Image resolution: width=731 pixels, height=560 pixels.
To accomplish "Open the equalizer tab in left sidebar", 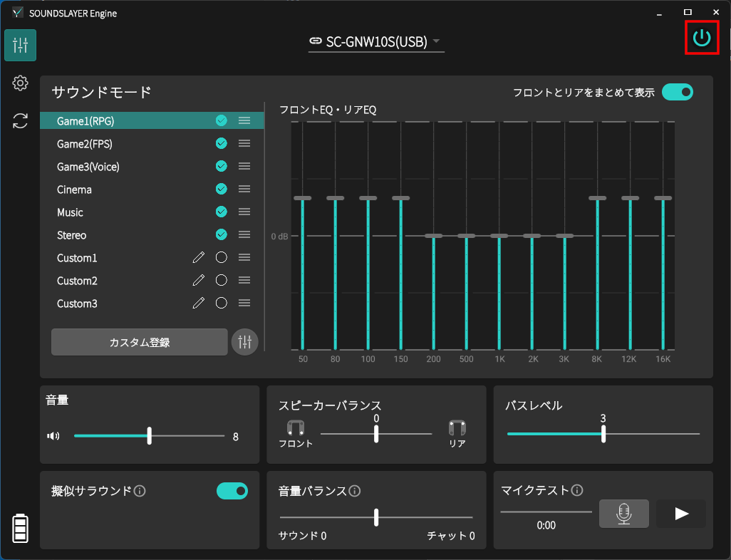I will (x=20, y=46).
